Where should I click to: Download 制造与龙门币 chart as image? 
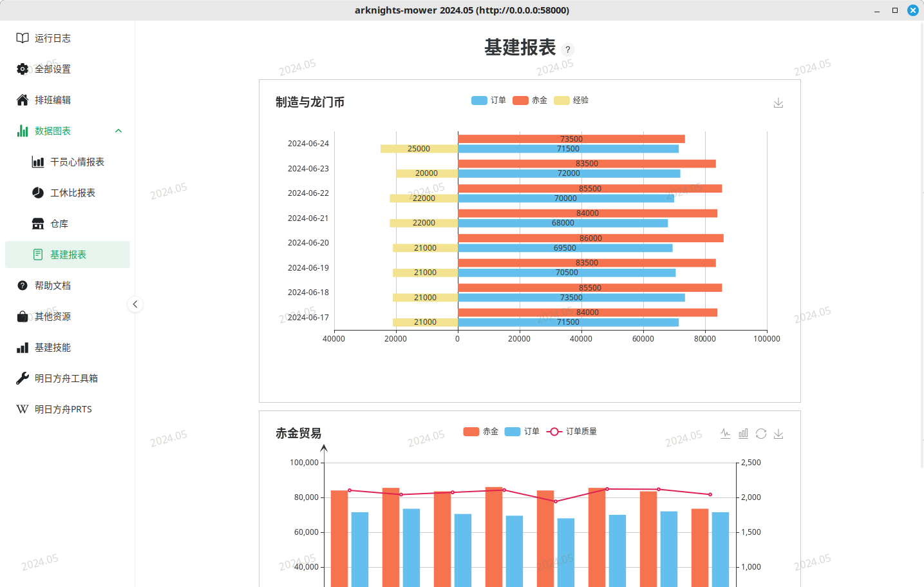pyautogui.click(x=778, y=103)
